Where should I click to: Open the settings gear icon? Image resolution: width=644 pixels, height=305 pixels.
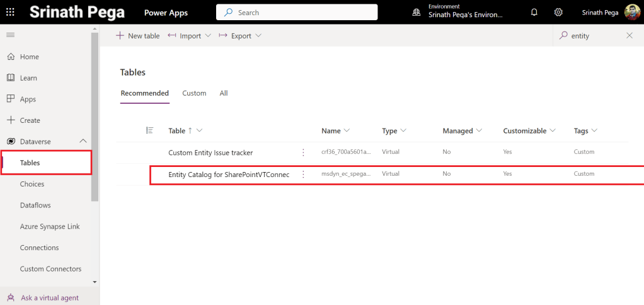(558, 12)
